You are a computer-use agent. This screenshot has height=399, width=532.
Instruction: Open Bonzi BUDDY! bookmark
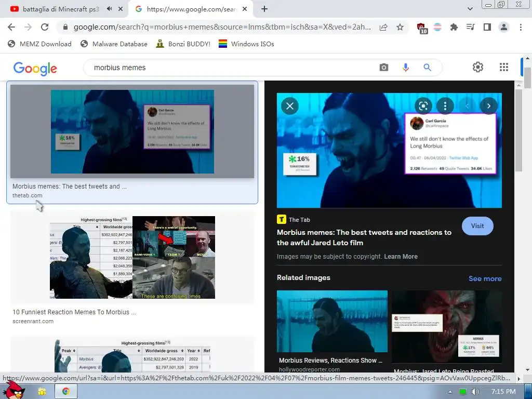183,44
